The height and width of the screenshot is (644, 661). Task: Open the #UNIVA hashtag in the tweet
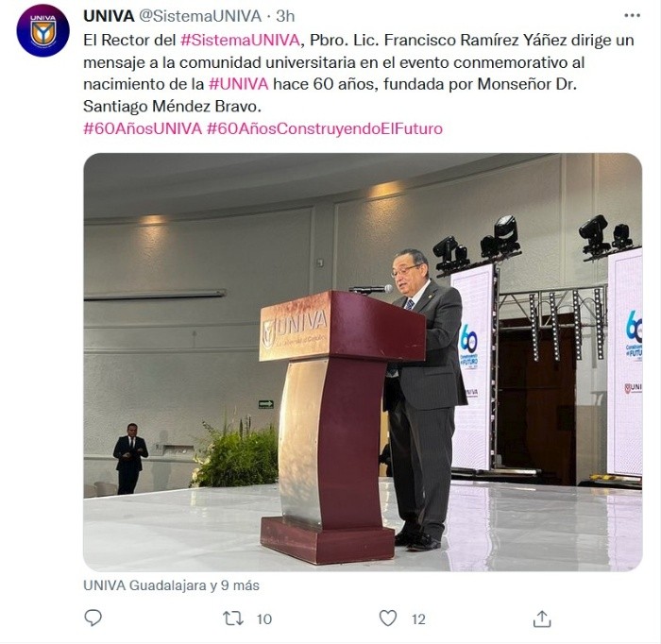point(239,84)
